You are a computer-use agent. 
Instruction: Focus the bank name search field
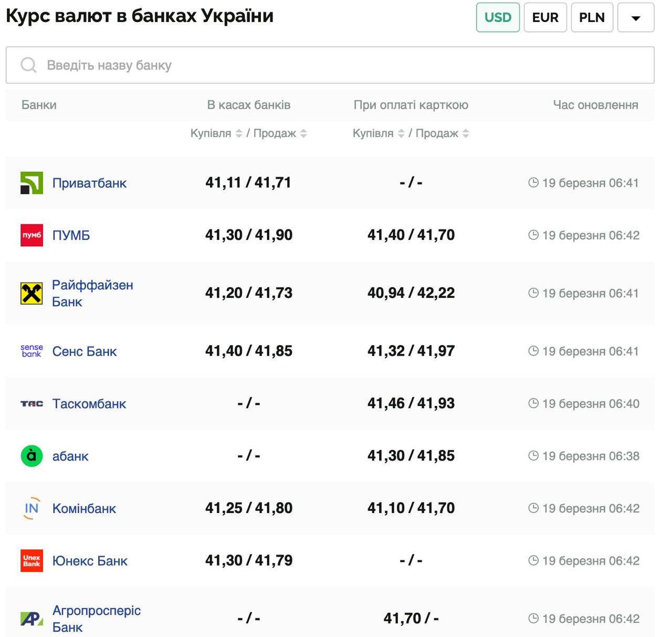point(336,65)
